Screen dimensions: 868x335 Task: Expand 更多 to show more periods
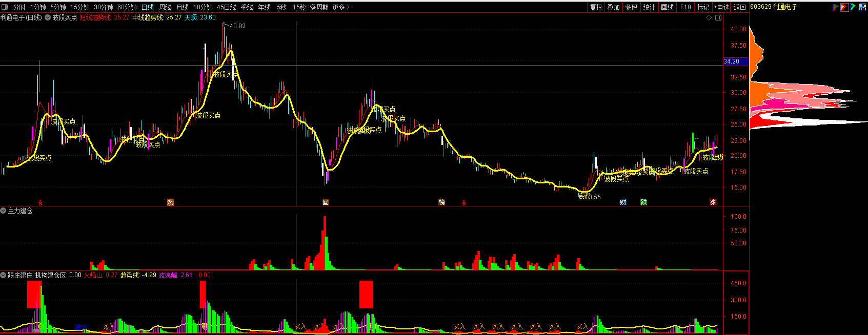click(341, 7)
